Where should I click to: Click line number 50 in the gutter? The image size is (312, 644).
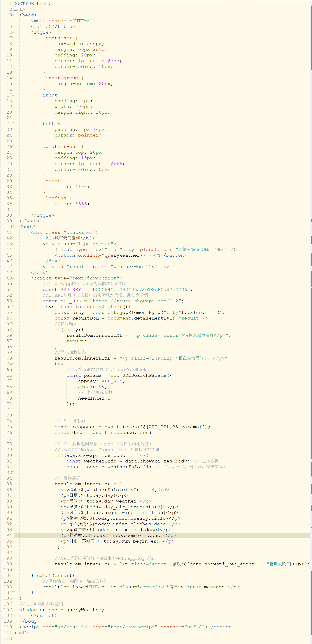click(x=9, y=284)
